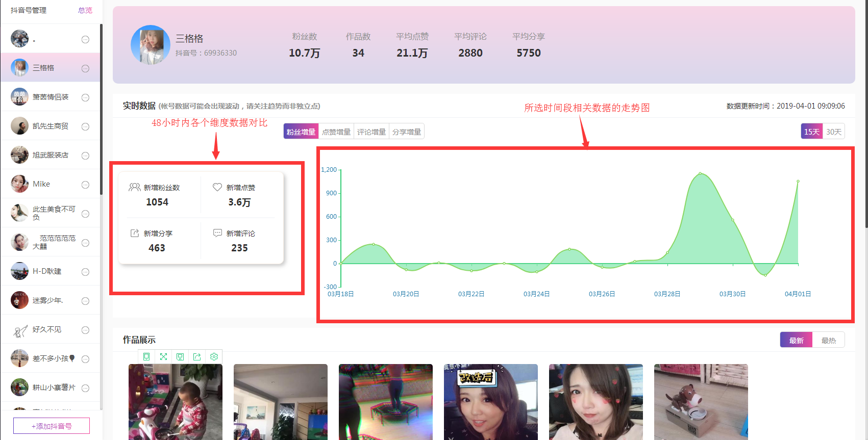
Task: Select account 耕山小寨薯片
Action: pos(50,387)
